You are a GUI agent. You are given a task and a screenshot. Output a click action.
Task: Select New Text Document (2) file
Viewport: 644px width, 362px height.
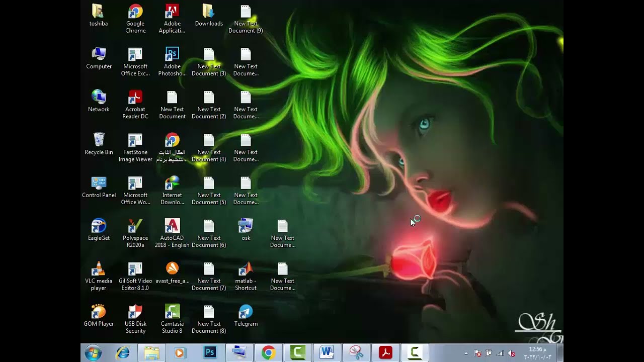pyautogui.click(x=209, y=104)
